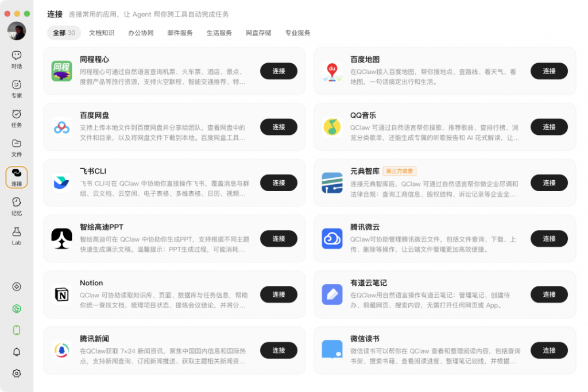Select the 全部 30 tab
Viewport: 588px width, 392px height.
[x=64, y=33]
